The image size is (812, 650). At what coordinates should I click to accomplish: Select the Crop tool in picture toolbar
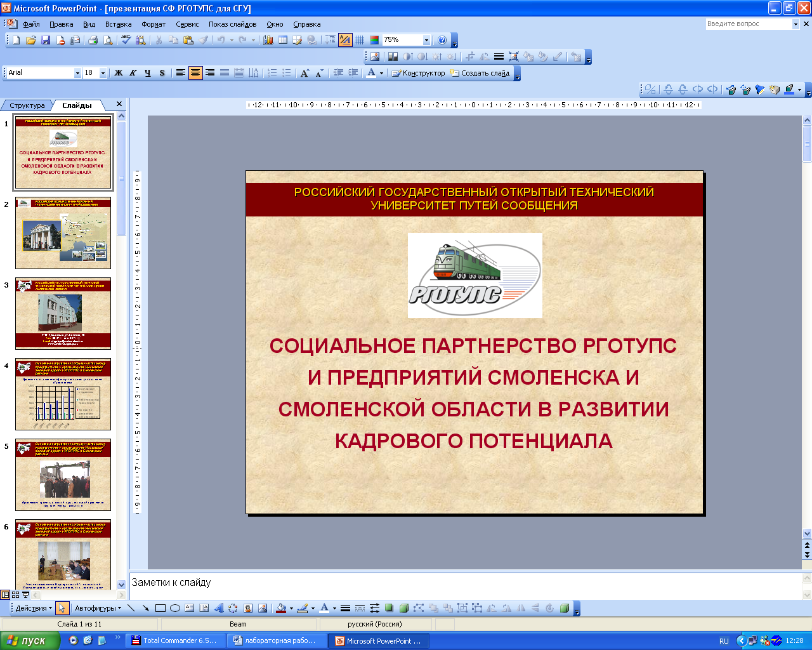(470, 56)
